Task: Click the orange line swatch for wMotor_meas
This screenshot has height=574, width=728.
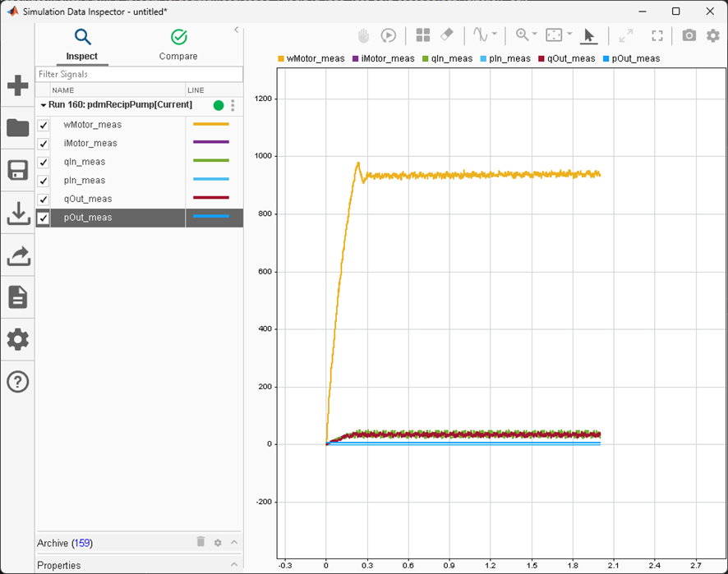Action: click(211, 124)
